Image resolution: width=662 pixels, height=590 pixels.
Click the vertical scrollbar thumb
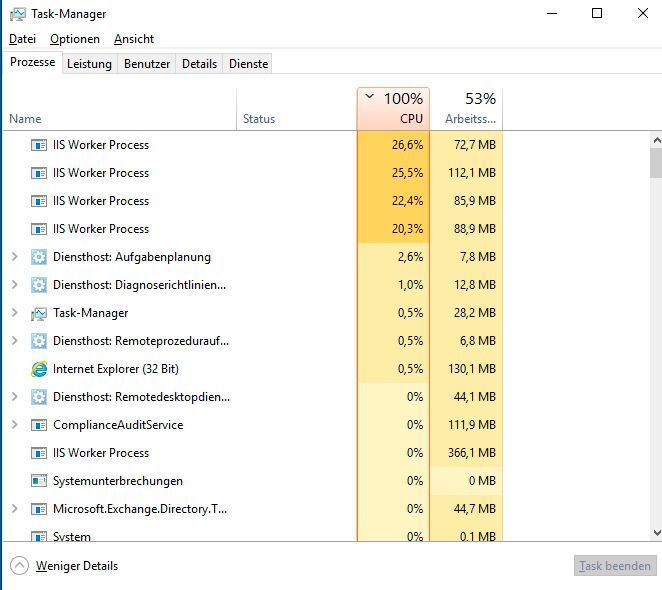point(657,163)
